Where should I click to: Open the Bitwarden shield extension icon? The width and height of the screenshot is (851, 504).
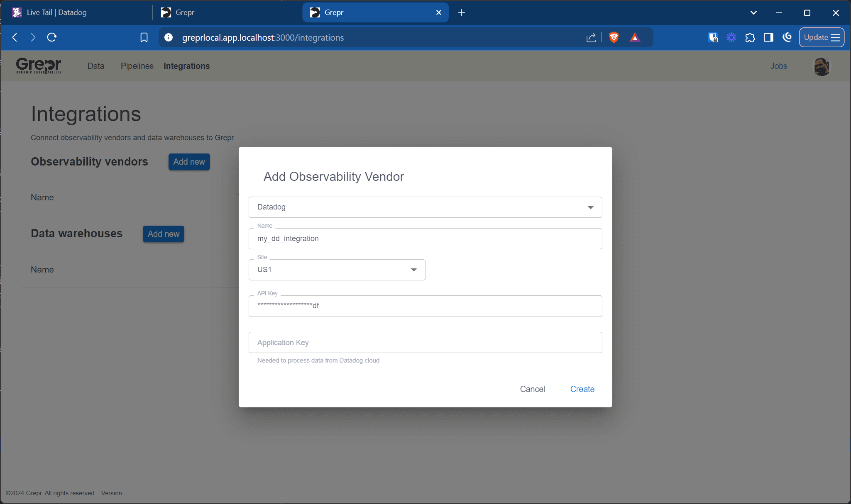coord(713,37)
